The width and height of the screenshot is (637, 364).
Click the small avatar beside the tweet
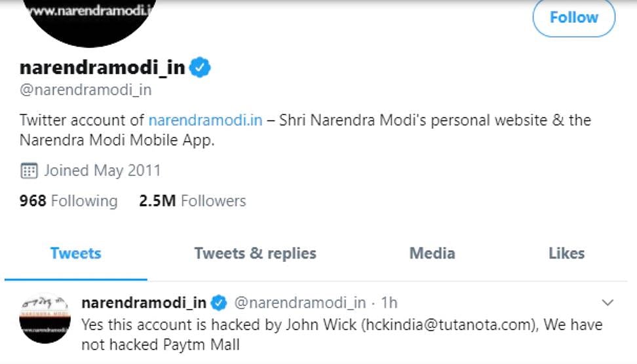click(45, 318)
